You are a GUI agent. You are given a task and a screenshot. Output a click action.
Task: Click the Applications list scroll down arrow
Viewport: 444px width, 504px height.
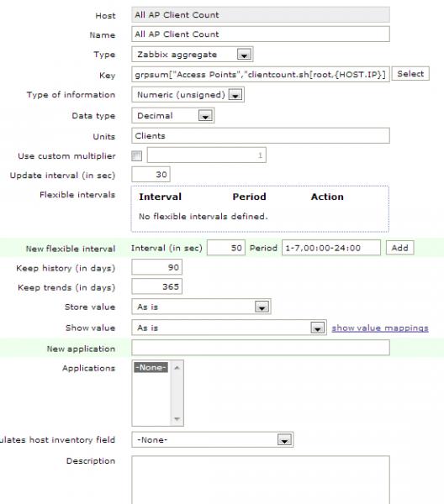click(177, 419)
